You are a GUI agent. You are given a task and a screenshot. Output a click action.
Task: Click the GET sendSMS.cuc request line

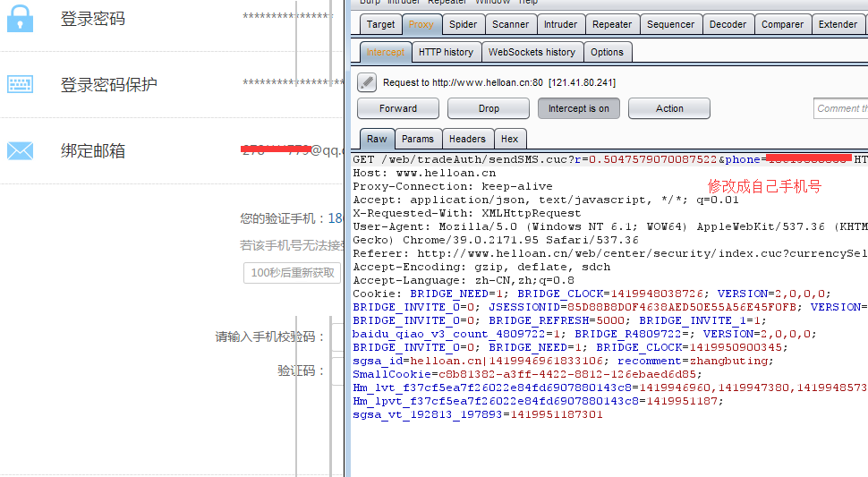tap(610, 159)
